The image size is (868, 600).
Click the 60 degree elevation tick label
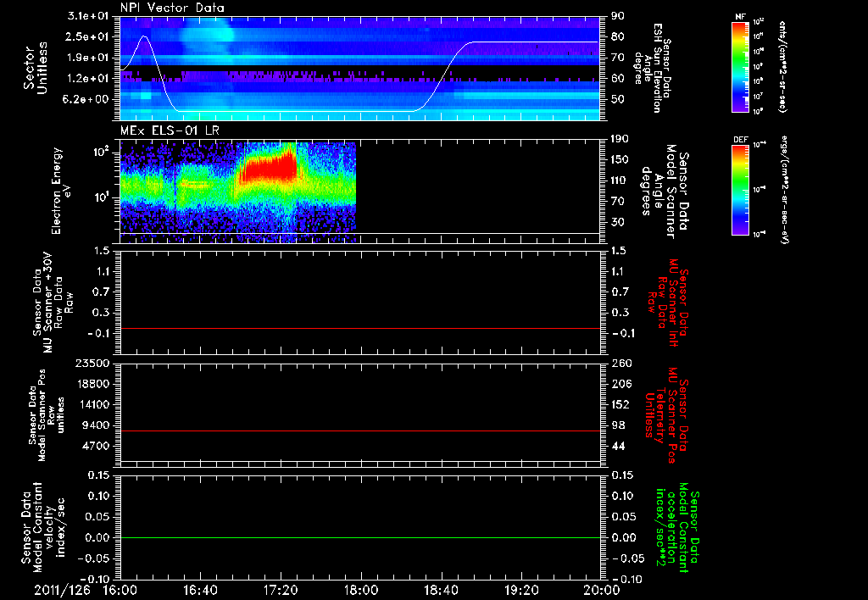pyautogui.click(x=617, y=78)
